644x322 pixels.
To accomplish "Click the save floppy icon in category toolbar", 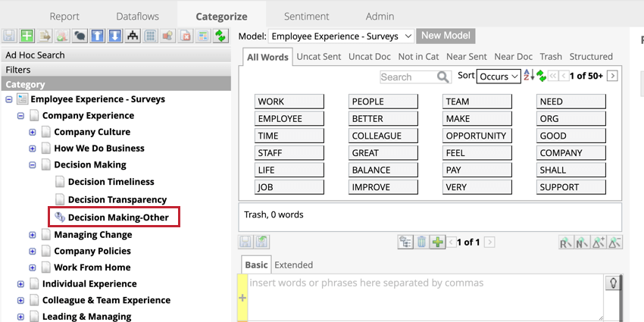I will [x=9, y=36].
